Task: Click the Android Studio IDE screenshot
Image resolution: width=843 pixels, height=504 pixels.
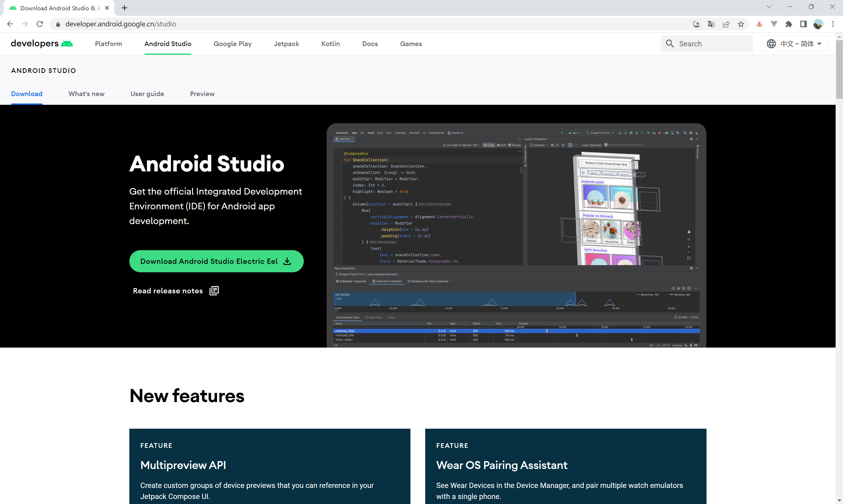Action: pyautogui.click(x=516, y=235)
